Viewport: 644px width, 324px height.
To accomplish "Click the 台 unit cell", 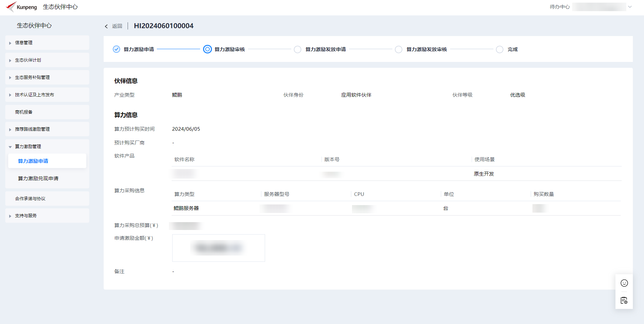I will [446, 208].
